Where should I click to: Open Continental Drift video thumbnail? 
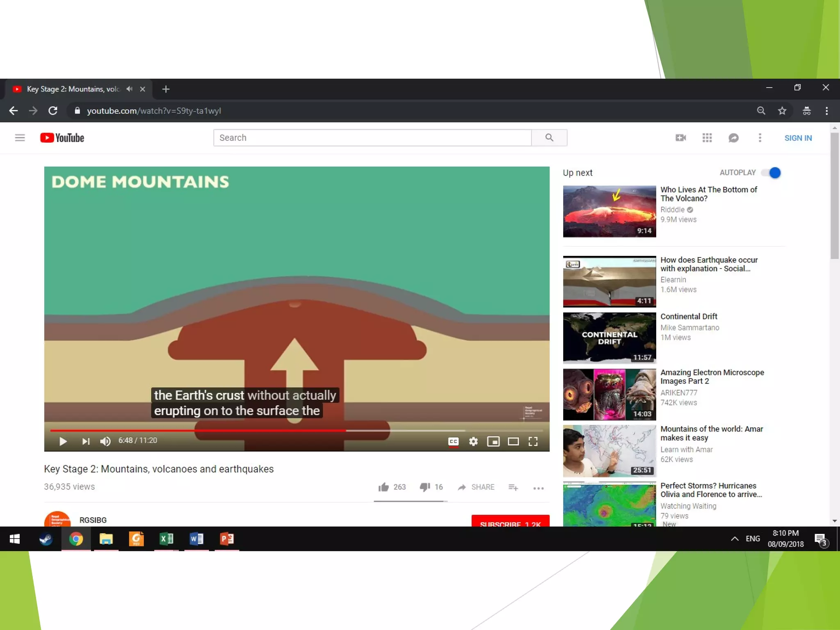click(609, 338)
